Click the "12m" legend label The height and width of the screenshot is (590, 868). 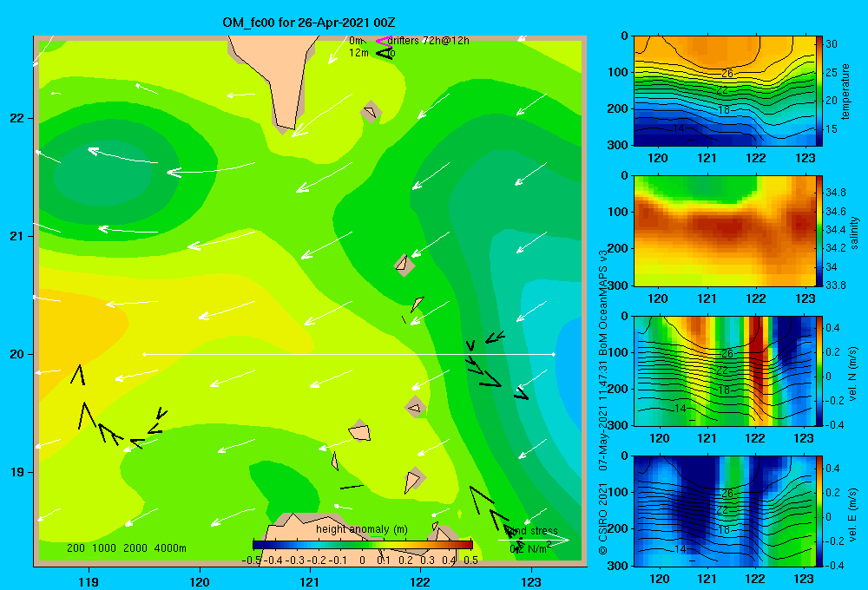tap(358, 53)
